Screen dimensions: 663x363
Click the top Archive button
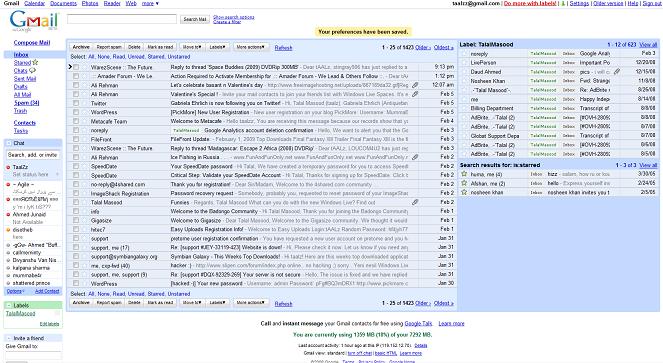[x=81, y=47]
